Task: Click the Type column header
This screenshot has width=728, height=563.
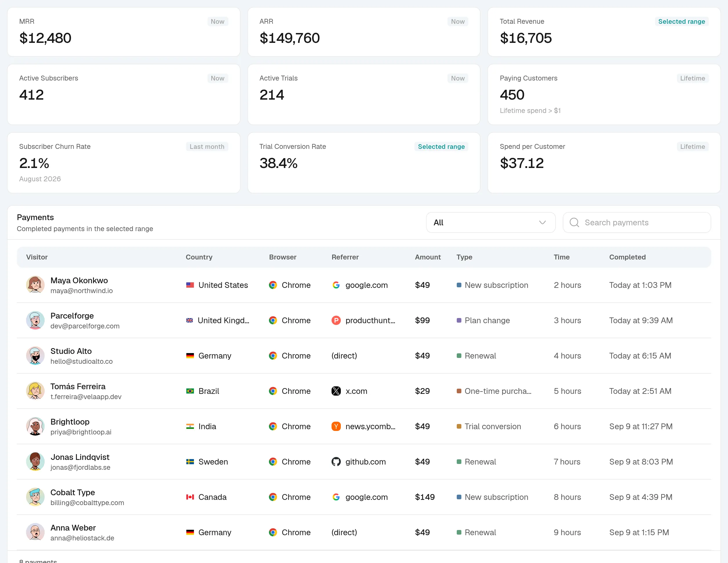Action: pyautogui.click(x=464, y=257)
